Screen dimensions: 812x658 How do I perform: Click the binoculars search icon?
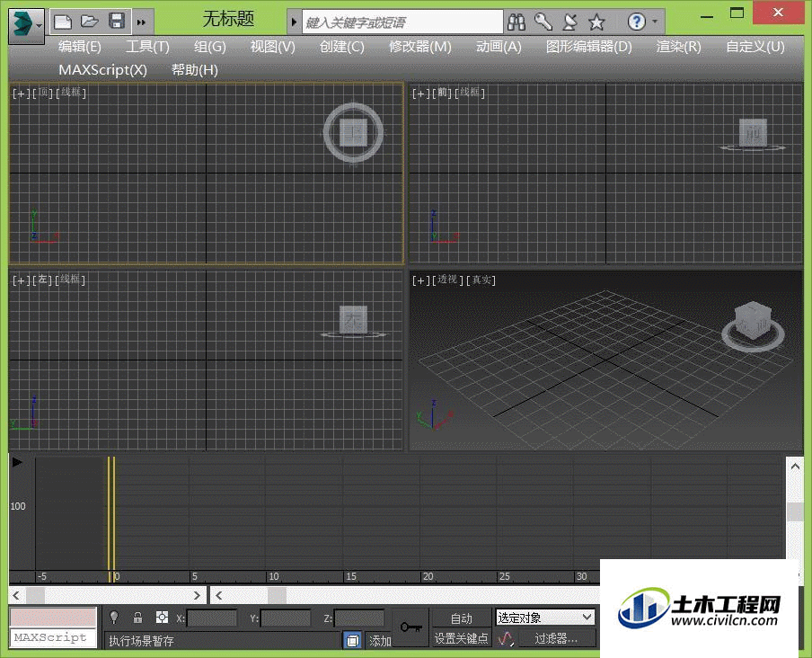click(x=516, y=22)
